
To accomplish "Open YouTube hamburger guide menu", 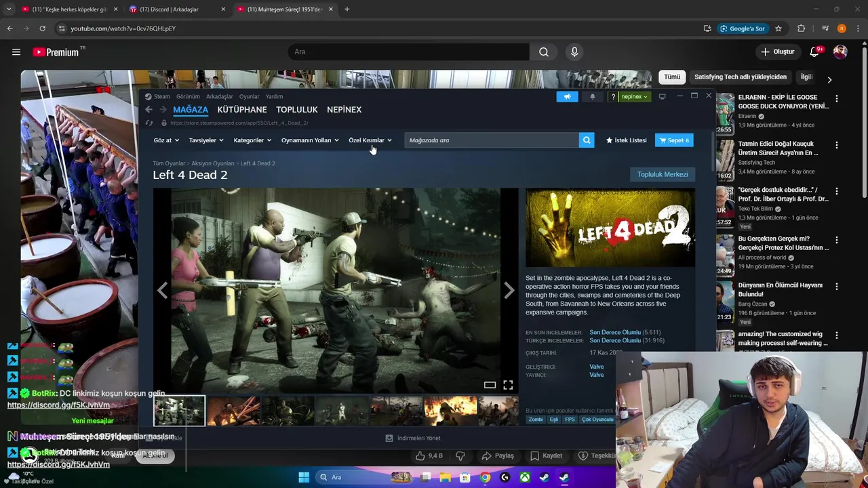I will point(16,52).
